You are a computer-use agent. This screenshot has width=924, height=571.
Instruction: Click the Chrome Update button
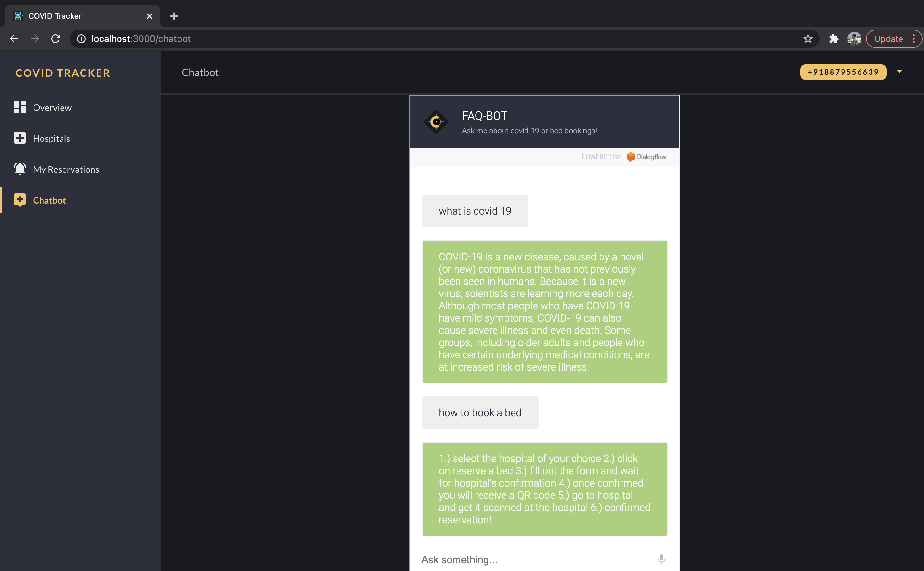[888, 39]
